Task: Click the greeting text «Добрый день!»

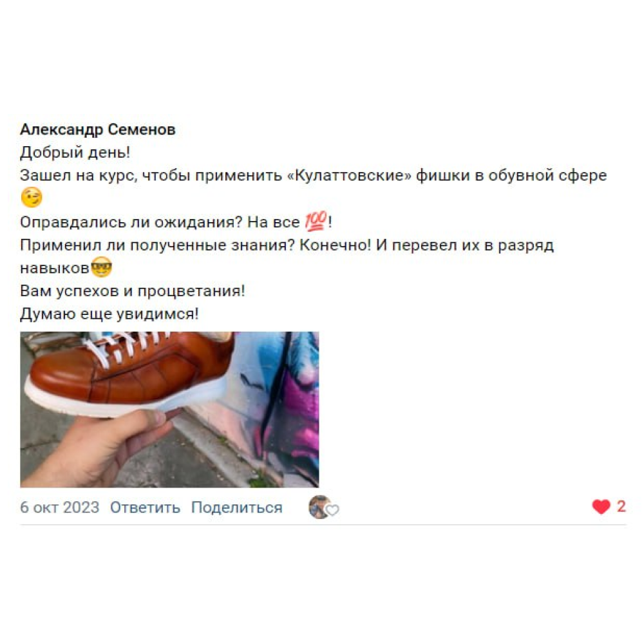Action: [75, 153]
